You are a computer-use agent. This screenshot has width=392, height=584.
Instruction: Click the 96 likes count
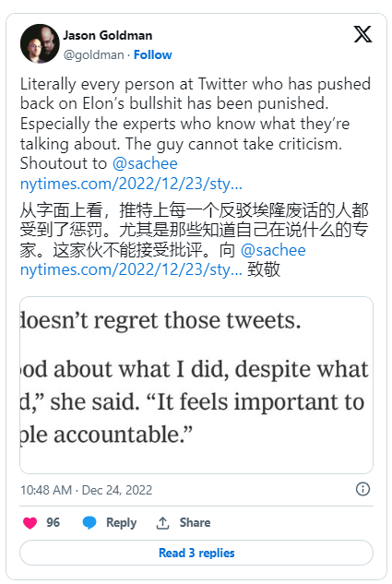tap(53, 522)
